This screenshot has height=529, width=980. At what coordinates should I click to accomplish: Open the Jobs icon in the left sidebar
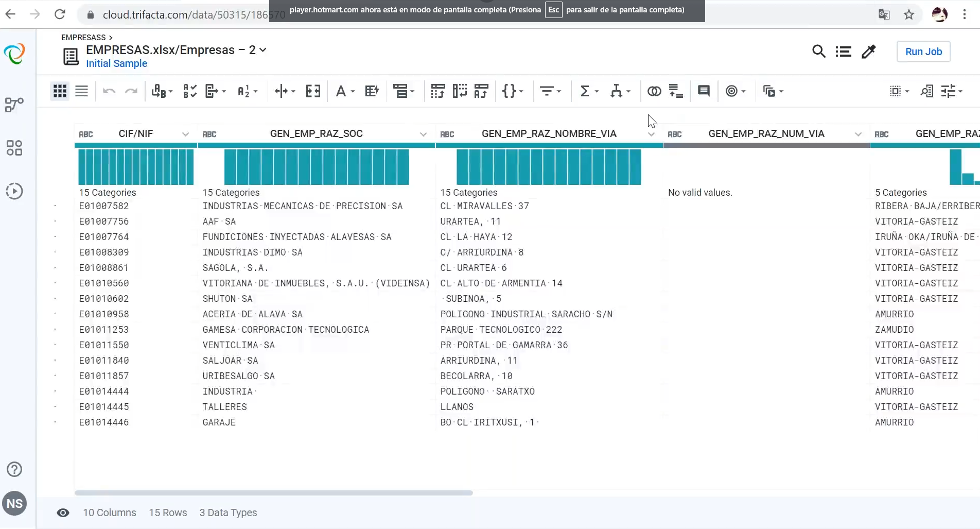pos(14,191)
